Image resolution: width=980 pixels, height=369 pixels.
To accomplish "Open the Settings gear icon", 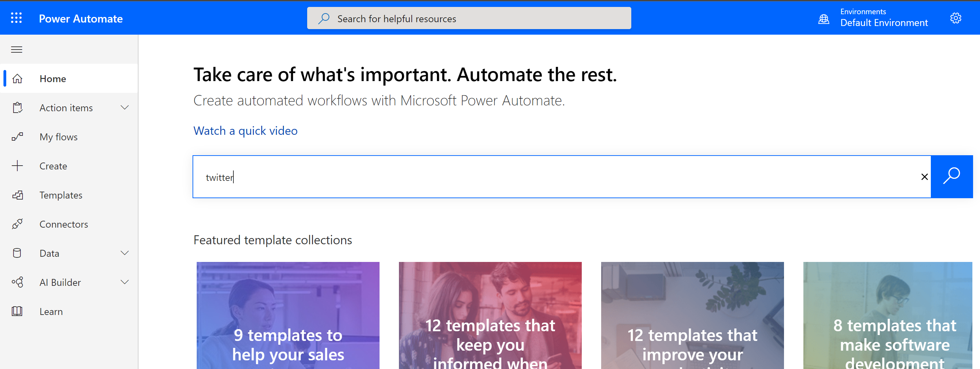I will pos(955,18).
